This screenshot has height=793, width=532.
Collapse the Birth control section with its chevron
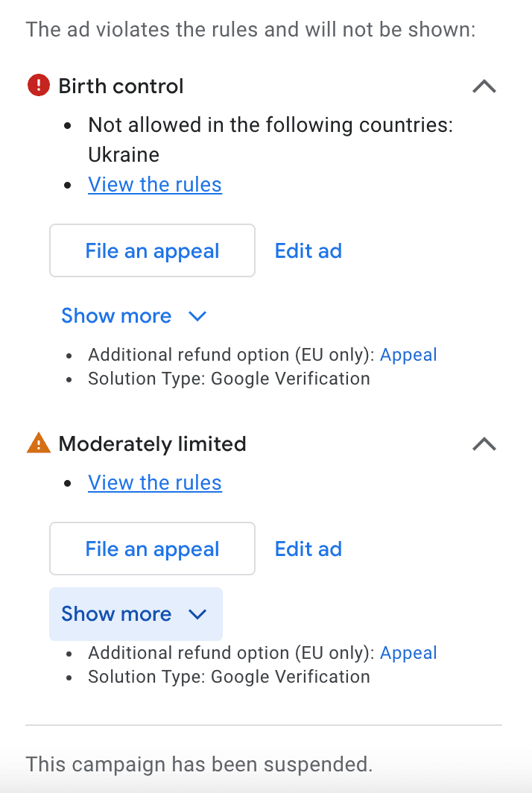[484, 86]
